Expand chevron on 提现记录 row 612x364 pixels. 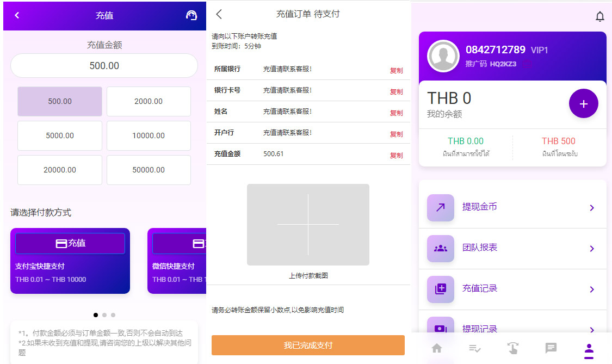pyautogui.click(x=592, y=330)
